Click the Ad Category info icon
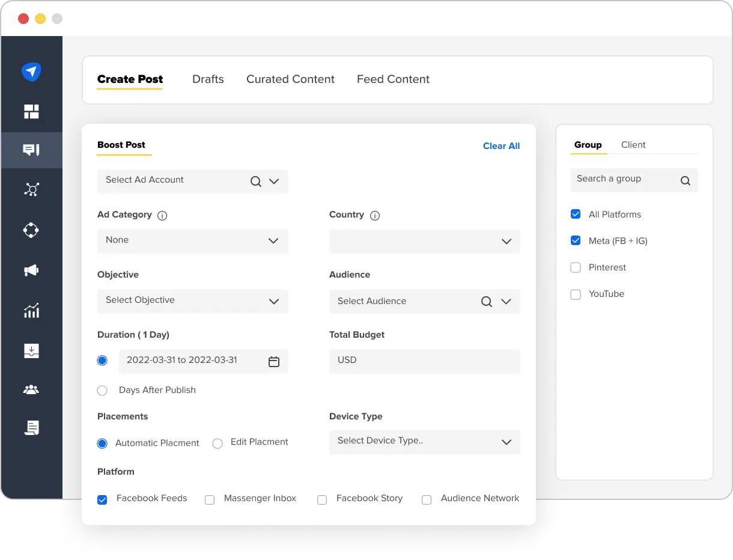Image resolution: width=733 pixels, height=560 pixels. [x=162, y=216]
